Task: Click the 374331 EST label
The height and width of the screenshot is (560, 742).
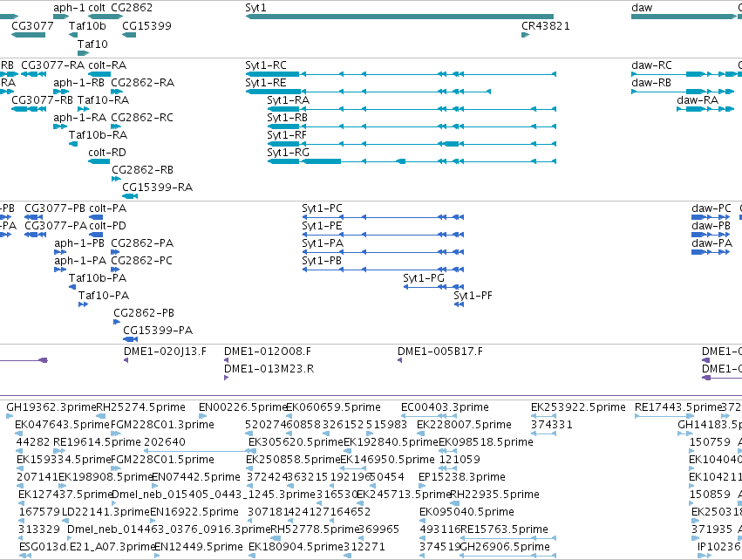Action: point(552,425)
